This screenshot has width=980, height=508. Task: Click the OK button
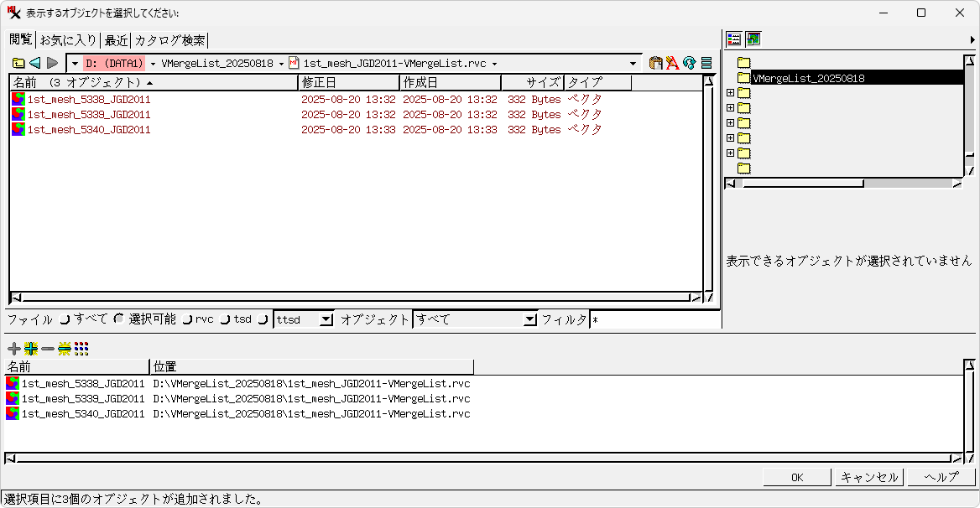797,477
